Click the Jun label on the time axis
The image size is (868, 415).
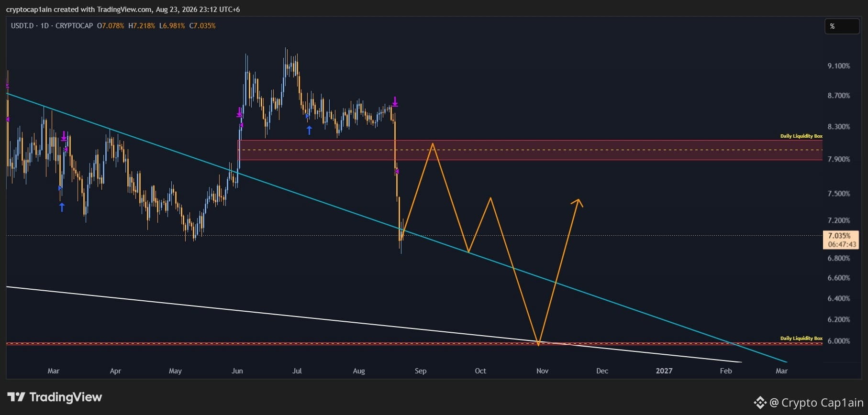(237, 371)
